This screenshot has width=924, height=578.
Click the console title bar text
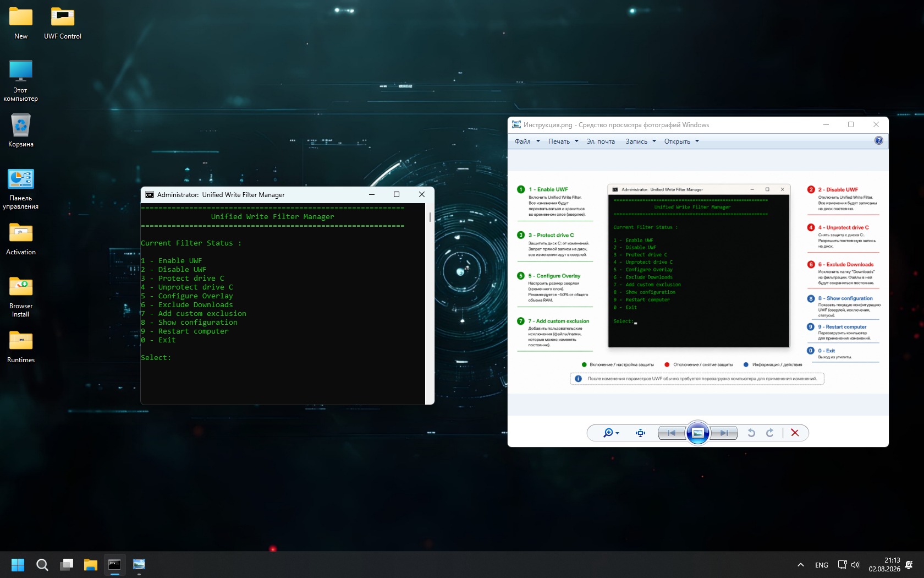[x=221, y=195]
